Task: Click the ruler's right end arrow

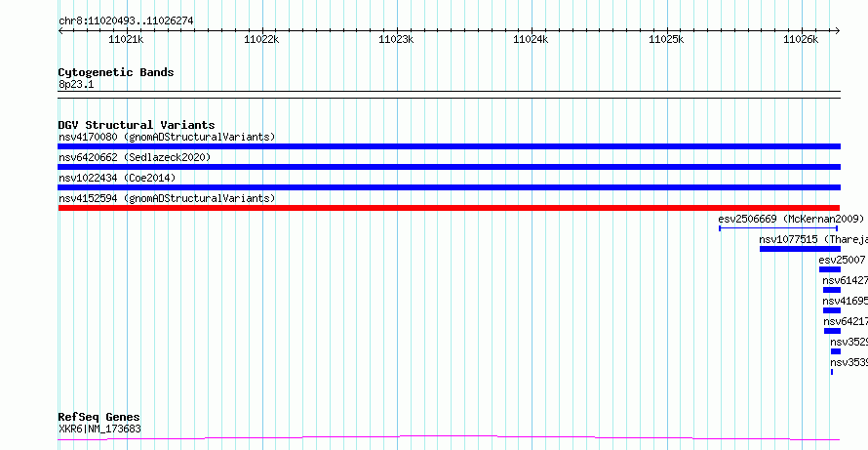Action: pyautogui.click(x=837, y=30)
